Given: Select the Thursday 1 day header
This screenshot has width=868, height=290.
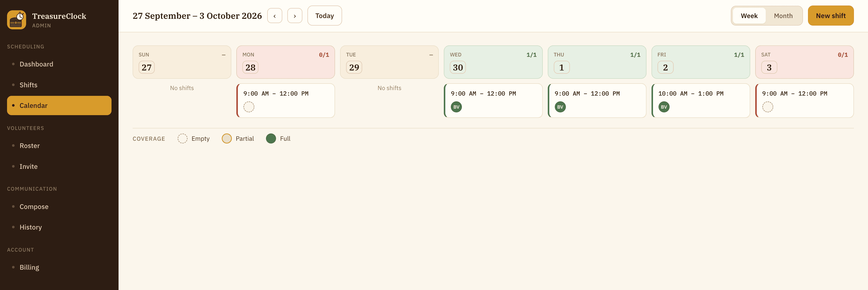Looking at the screenshot, I should [597, 62].
